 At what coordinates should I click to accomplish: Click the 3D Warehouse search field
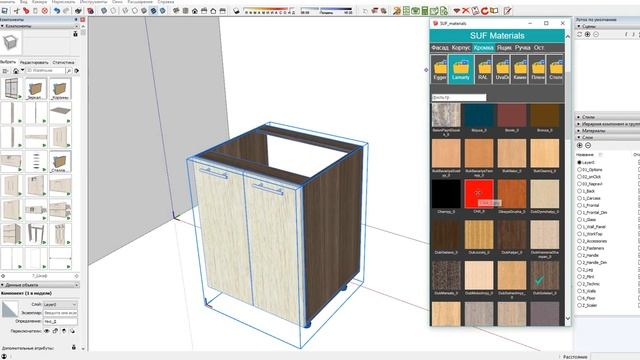click(x=46, y=71)
